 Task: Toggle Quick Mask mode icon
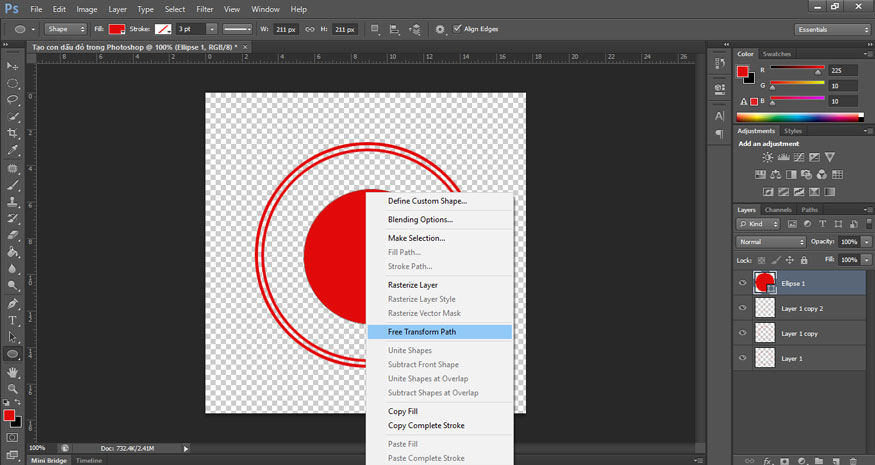click(x=12, y=438)
